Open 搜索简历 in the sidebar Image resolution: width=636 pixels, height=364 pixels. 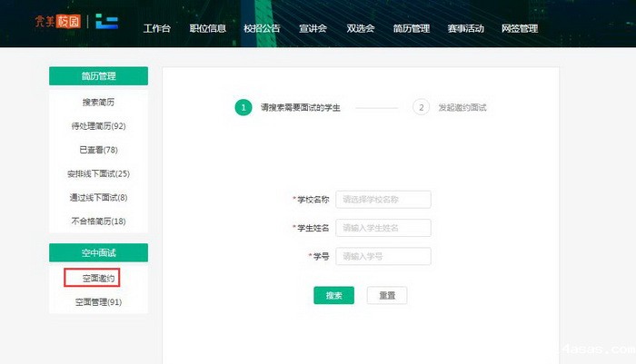click(x=98, y=103)
